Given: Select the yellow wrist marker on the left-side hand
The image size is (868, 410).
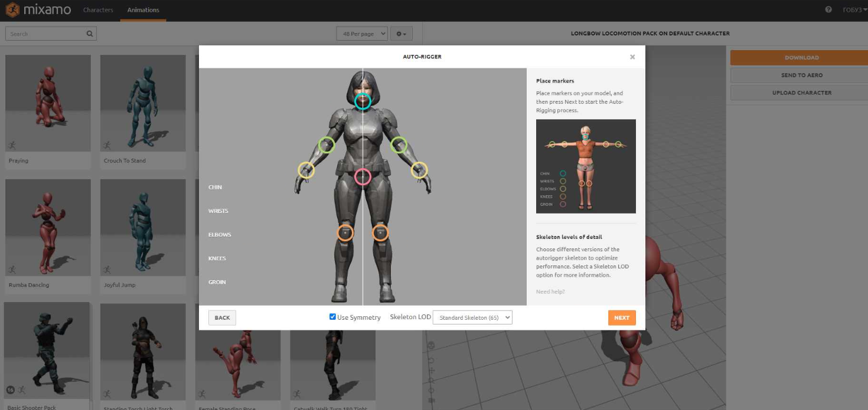Looking at the screenshot, I should (x=306, y=170).
